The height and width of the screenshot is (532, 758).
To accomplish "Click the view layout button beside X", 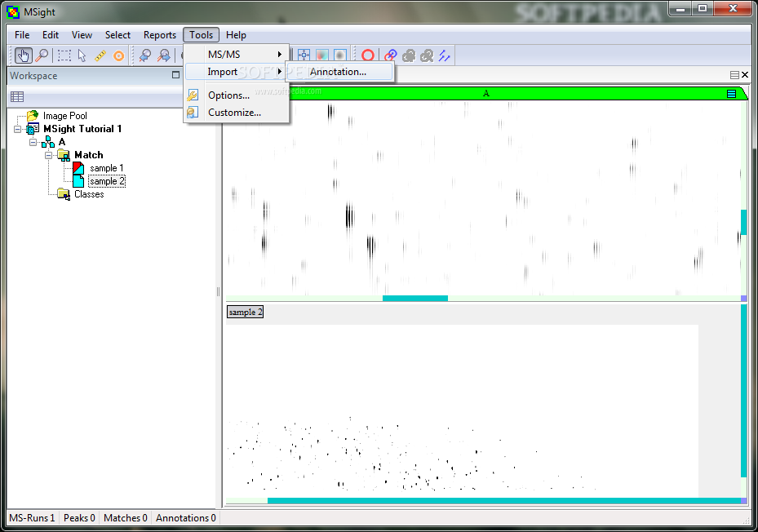I will [734, 75].
